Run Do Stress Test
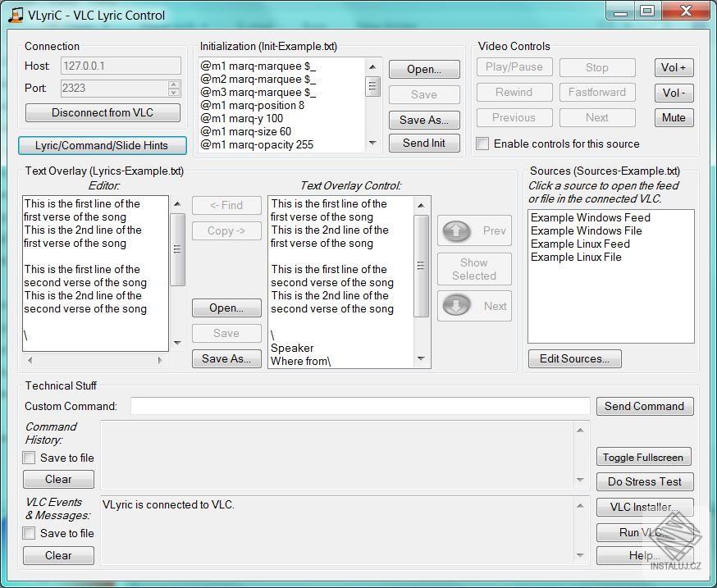The image size is (717, 588). click(645, 481)
